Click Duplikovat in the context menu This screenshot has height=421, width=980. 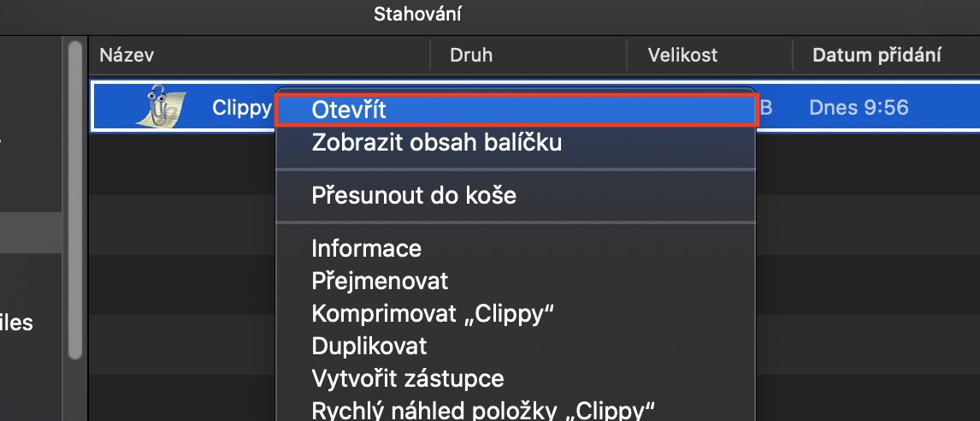(x=369, y=347)
